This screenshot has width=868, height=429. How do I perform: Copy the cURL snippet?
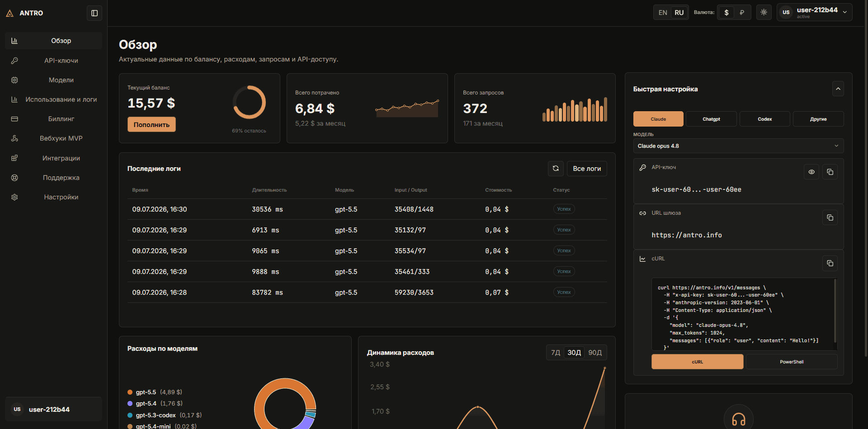830,263
